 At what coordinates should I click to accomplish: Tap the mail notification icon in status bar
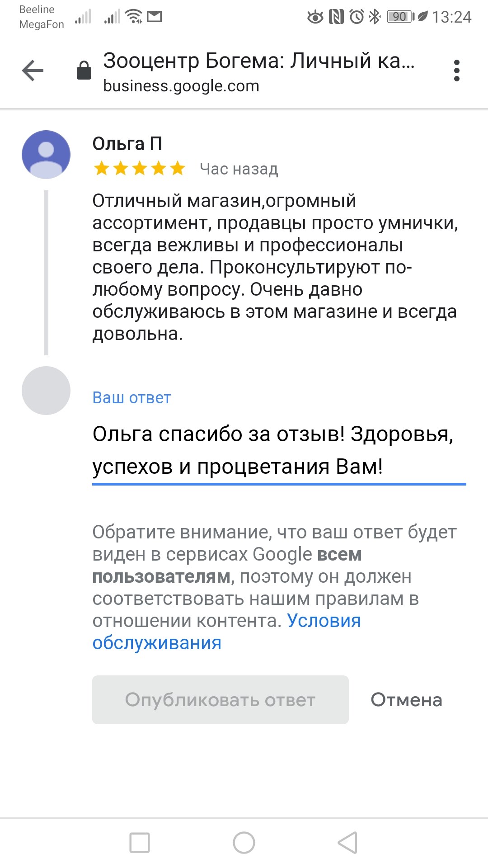tap(155, 17)
